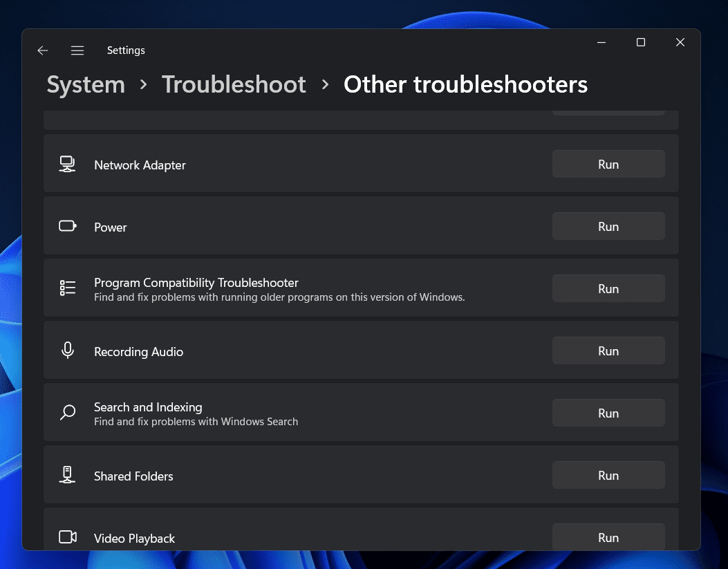
Task: Go to Troubleshoot in the breadcrumb
Action: point(234,84)
